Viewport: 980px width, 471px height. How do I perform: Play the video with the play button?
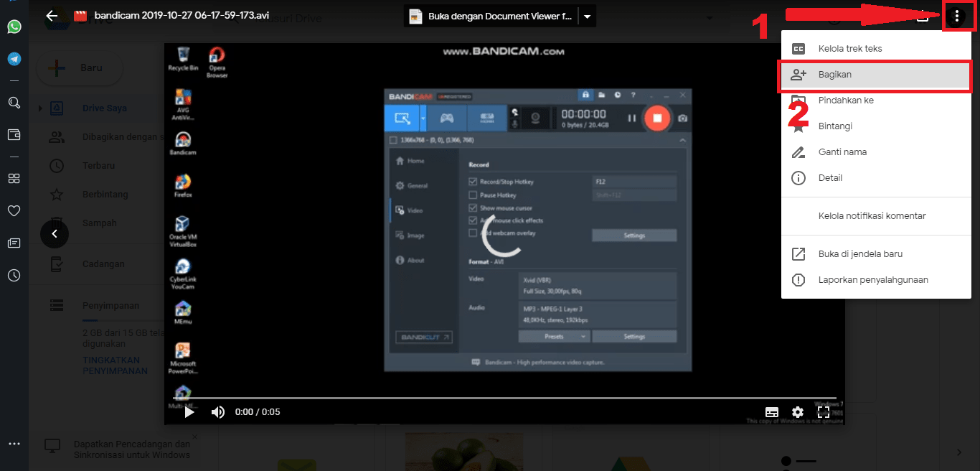pos(189,412)
